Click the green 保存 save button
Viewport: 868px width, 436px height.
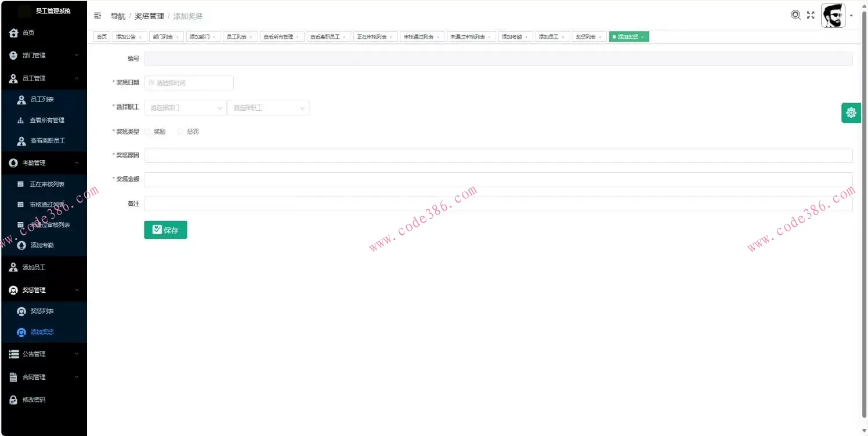tap(165, 230)
